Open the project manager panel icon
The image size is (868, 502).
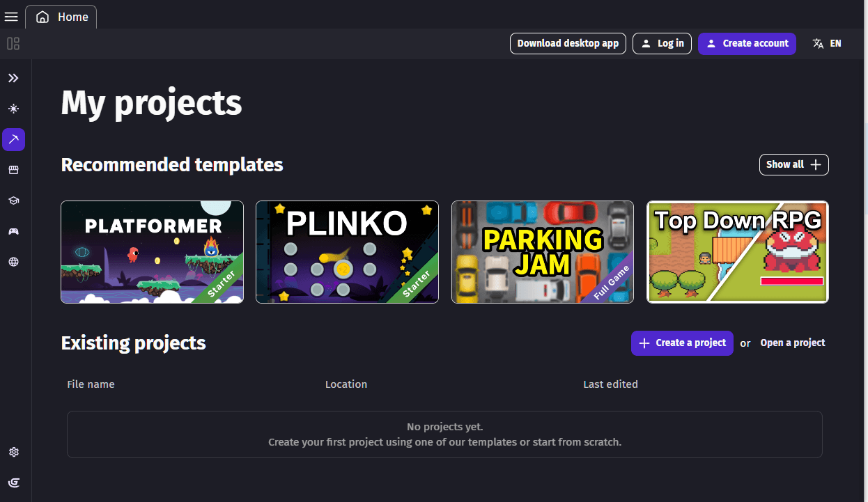point(13,44)
